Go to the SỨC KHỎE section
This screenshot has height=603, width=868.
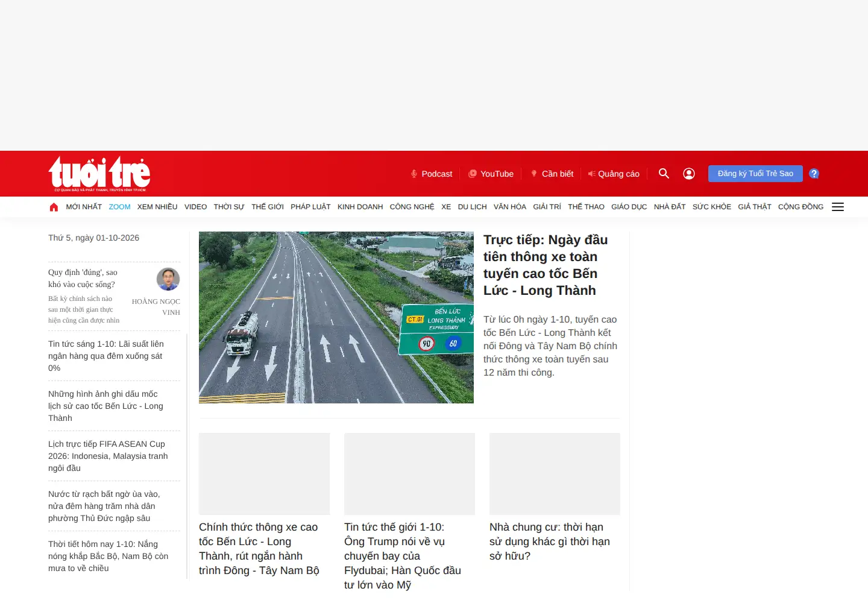point(712,207)
